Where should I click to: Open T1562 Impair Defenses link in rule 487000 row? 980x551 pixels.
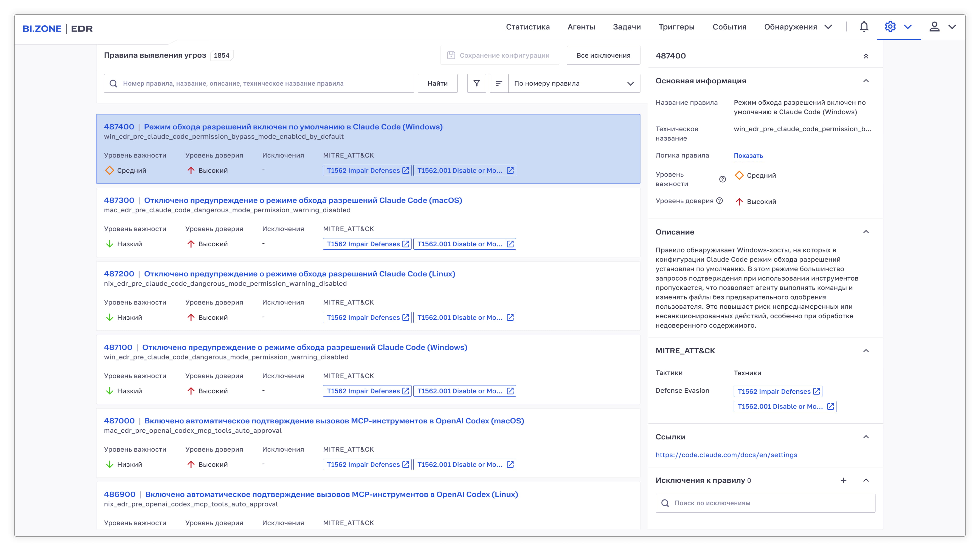click(367, 464)
